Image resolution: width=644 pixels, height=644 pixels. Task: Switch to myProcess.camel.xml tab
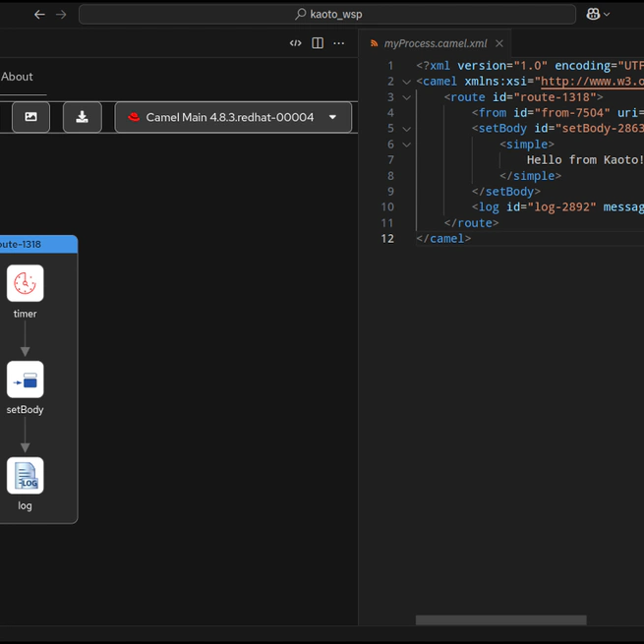click(x=435, y=43)
